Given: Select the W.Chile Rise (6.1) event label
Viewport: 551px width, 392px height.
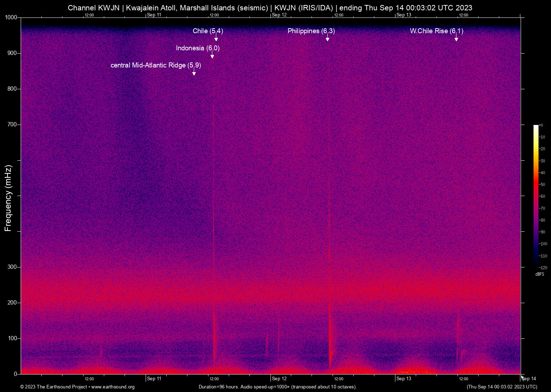Looking at the screenshot, I should (x=436, y=31).
